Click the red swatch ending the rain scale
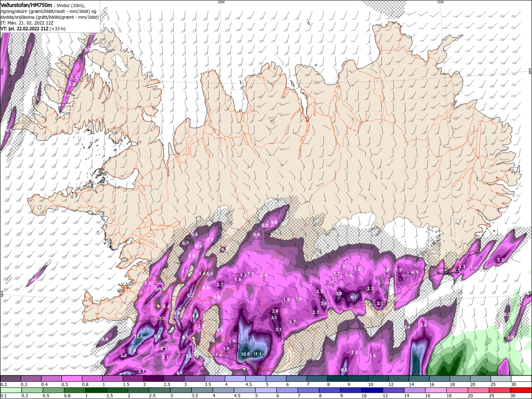532x399 pixels. [521, 390]
